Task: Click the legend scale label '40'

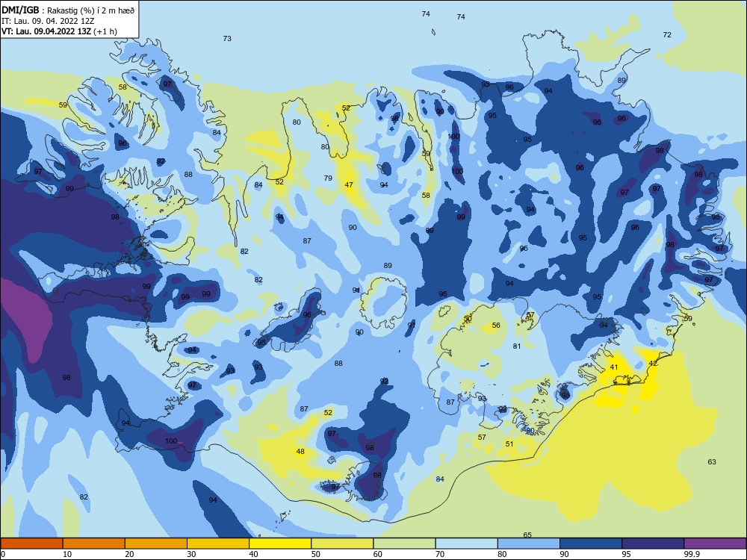Action: [253, 554]
